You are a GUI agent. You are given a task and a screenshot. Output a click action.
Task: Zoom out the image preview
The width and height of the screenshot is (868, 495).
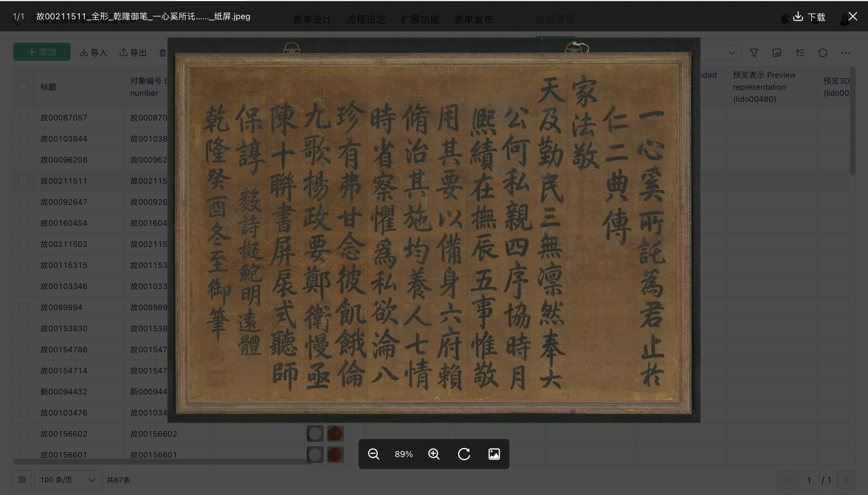click(373, 454)
